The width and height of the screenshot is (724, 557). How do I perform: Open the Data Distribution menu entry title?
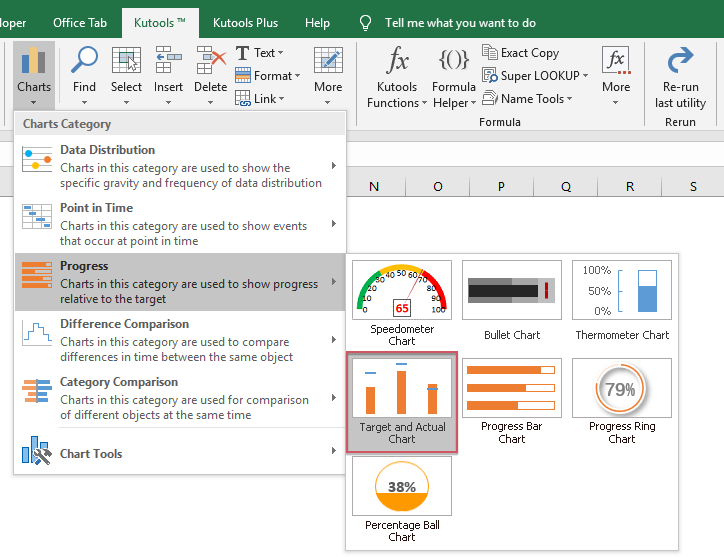pyautogui.click(x=108, y=150)
